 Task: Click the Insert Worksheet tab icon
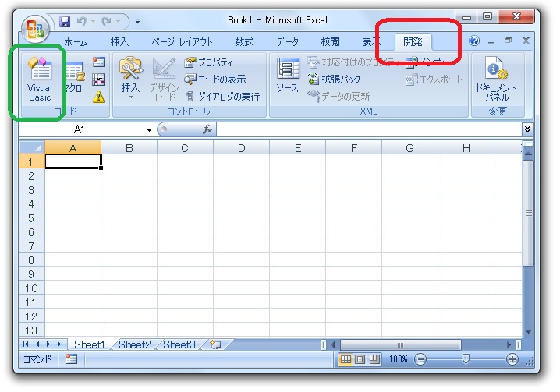click(215, 344)
